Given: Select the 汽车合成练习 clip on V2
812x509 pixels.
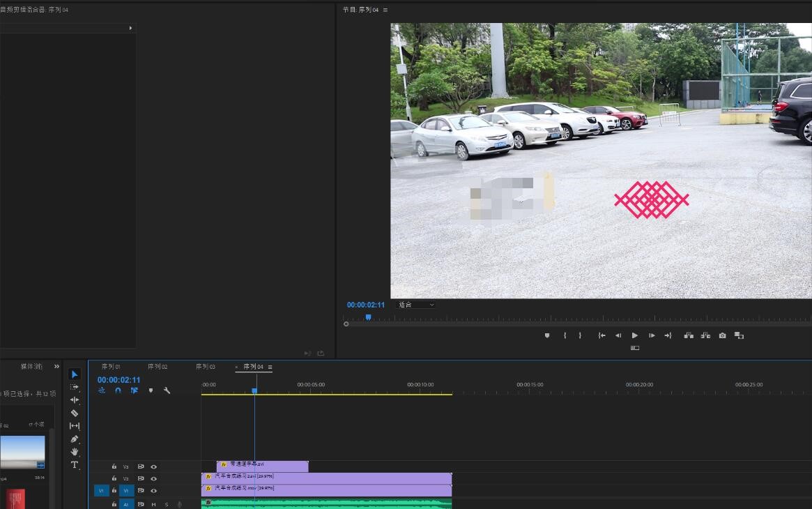Looking at the screenshot, I should [348, 478].
